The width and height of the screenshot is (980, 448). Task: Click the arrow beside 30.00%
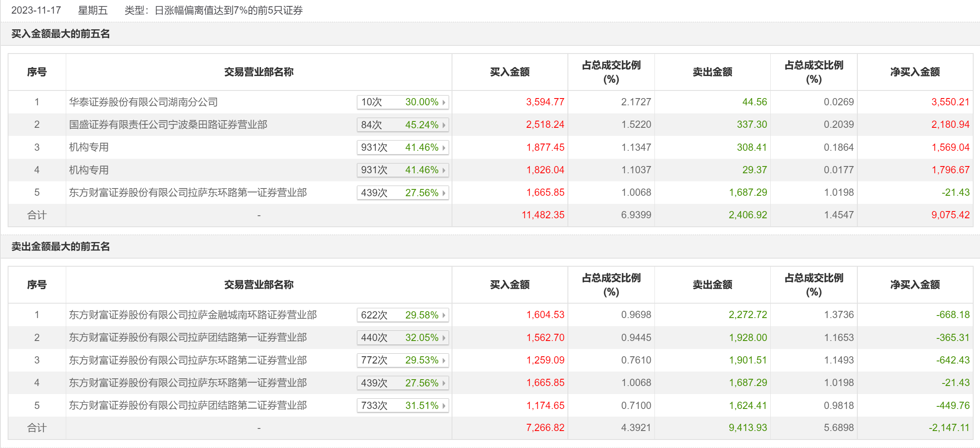444,102
